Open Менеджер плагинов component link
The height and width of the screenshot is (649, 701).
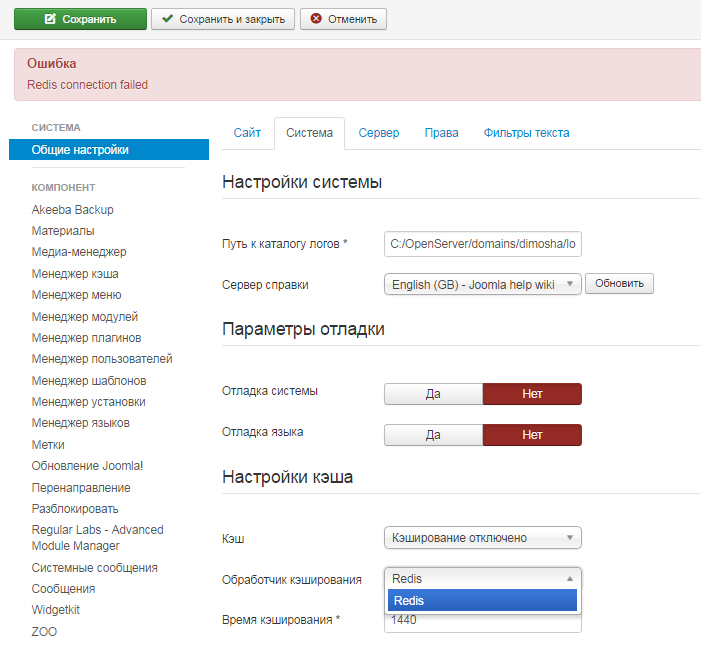(87, 338)
